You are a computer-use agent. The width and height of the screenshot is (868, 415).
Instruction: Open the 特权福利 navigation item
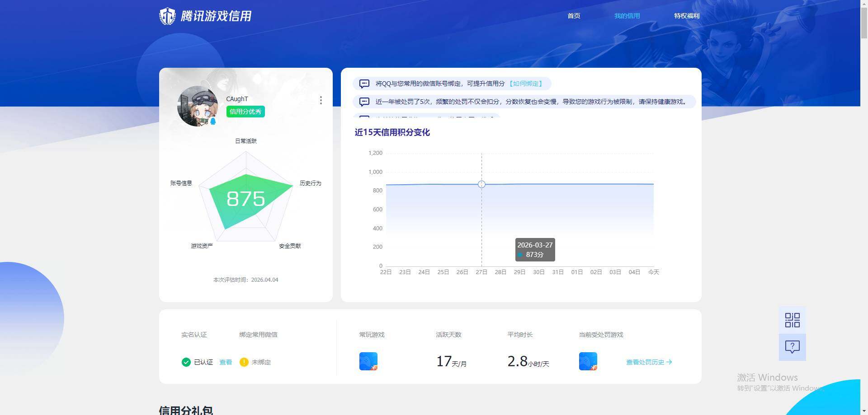pos(686,15)
